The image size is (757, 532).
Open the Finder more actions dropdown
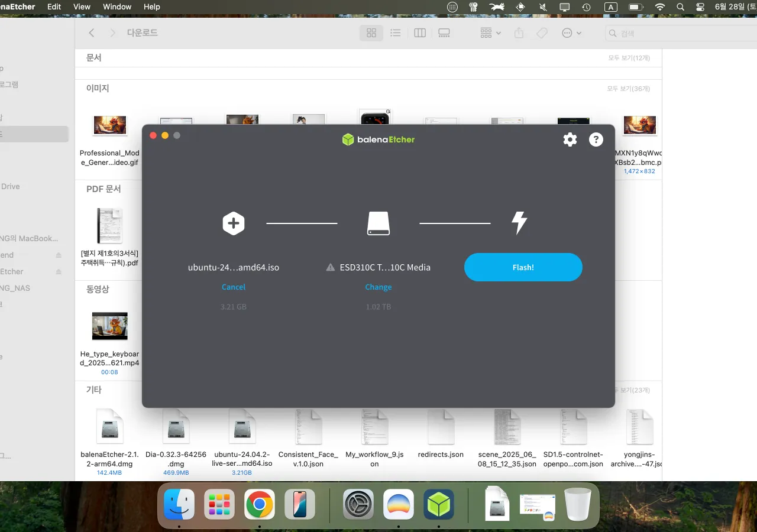point(571,33)
